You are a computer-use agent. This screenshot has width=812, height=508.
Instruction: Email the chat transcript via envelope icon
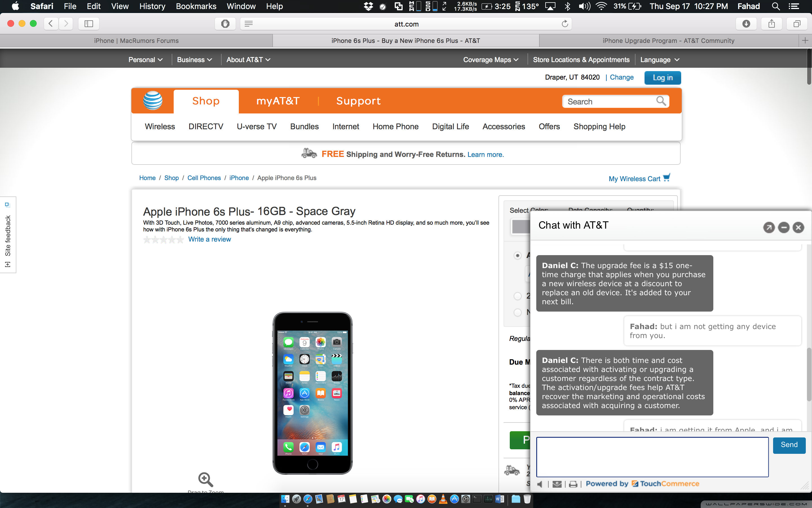(557, 484)
